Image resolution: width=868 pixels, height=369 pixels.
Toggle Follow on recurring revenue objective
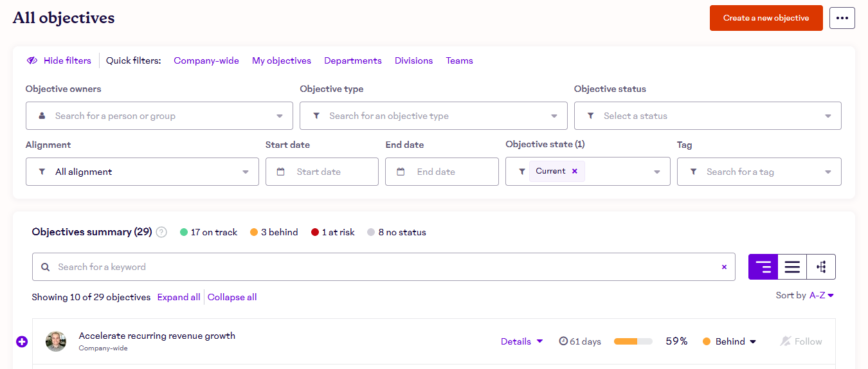pos(800,341)
